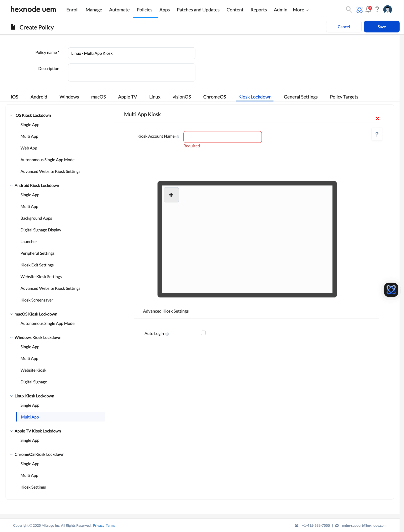
Task: Click the Create Policy document icon
Action: point(13,27)
